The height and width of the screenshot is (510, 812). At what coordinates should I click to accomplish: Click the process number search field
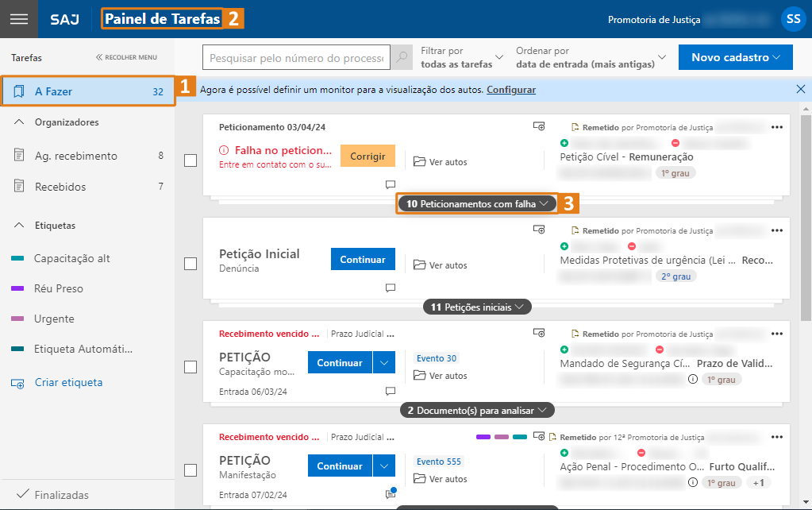coord(295,57)
